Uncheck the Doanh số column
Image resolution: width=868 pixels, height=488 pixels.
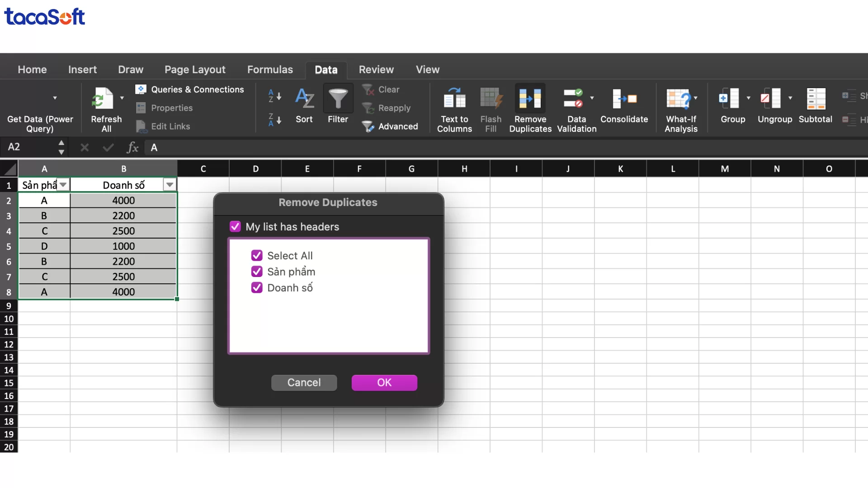click(x=257, y=287)
